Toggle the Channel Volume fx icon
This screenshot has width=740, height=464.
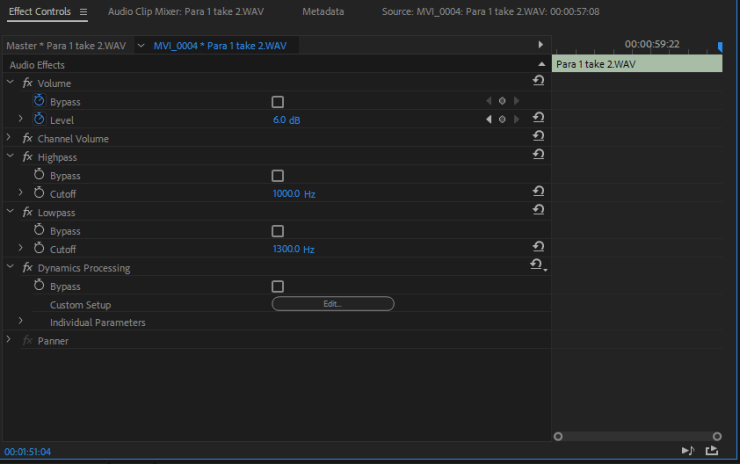[x=27, y=138]
